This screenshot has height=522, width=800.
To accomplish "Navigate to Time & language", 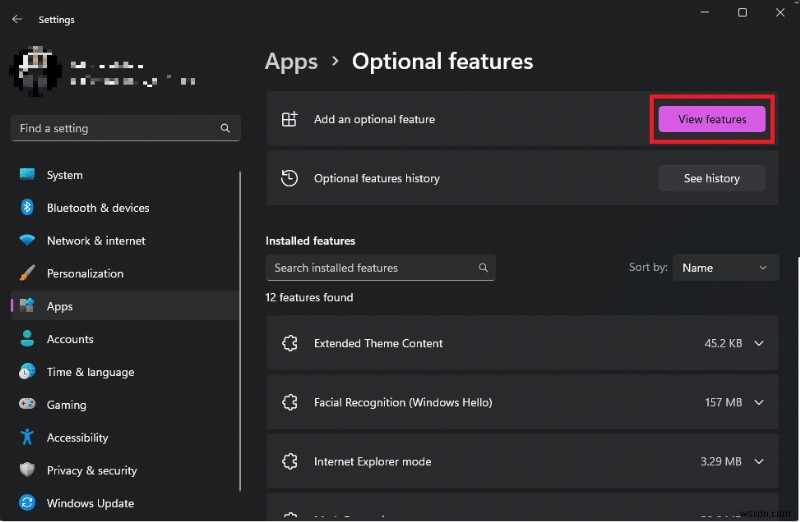I will [124, 371].
